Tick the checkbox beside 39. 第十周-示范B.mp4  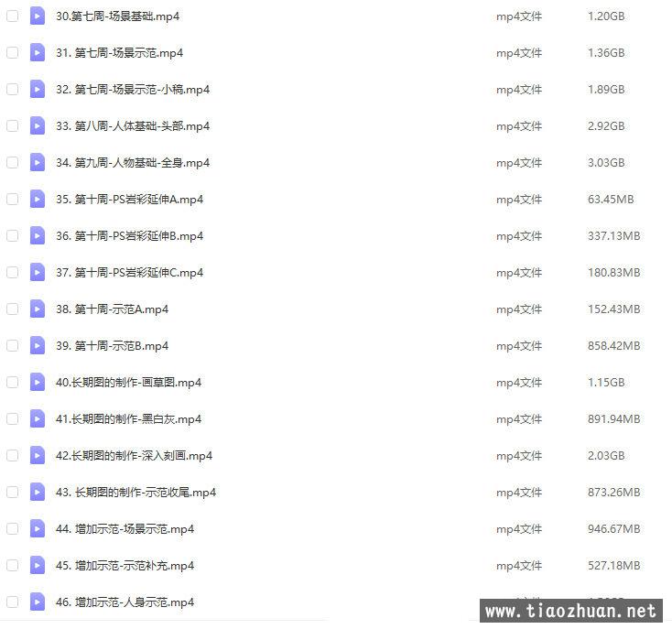13,345
